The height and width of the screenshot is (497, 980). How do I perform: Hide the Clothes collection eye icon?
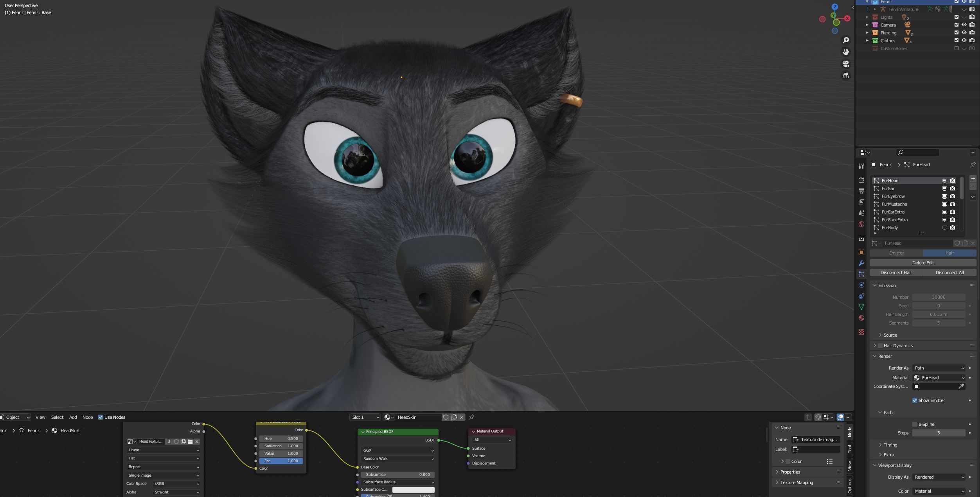pos(964,41)
